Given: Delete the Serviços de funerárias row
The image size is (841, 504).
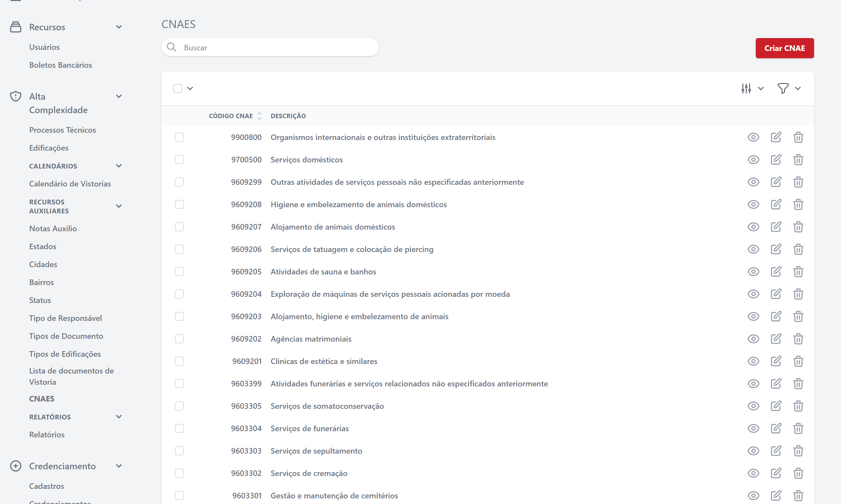Looking at the screenshot, I should coord(798,428).
